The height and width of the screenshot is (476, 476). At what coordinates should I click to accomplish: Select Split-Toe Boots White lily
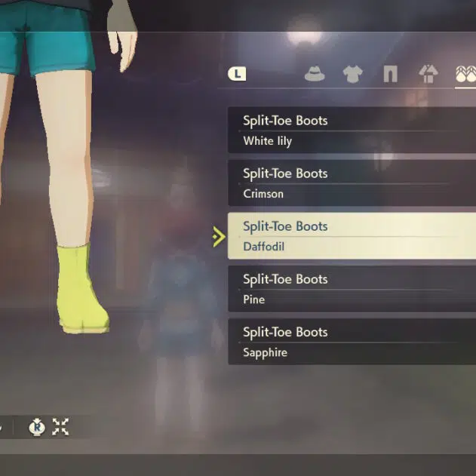tap(352, 130)
